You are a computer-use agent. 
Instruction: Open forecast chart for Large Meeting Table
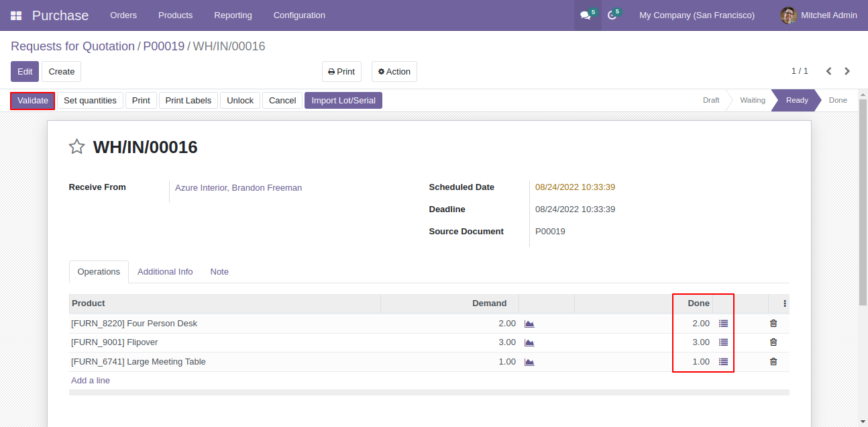pos(529,362)
